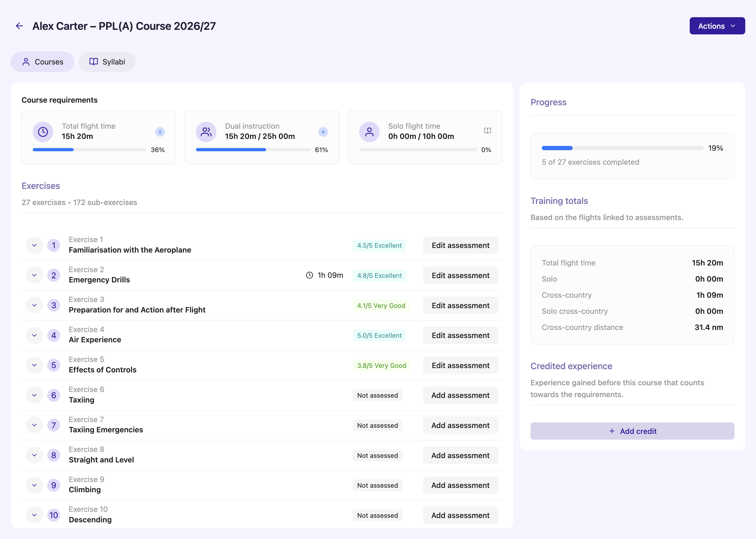Click the '27 exercises • 172 sub-exercises' summary
756x539 pixels.
(x=79, y=202)
